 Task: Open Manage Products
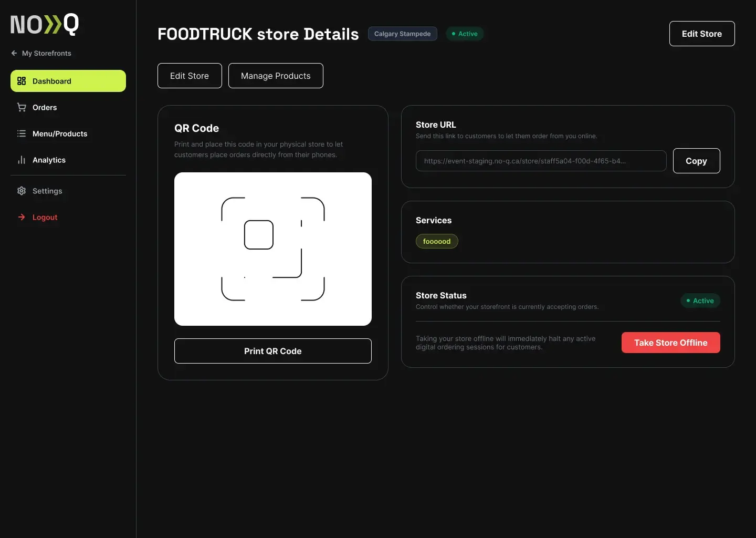[276, 76]
